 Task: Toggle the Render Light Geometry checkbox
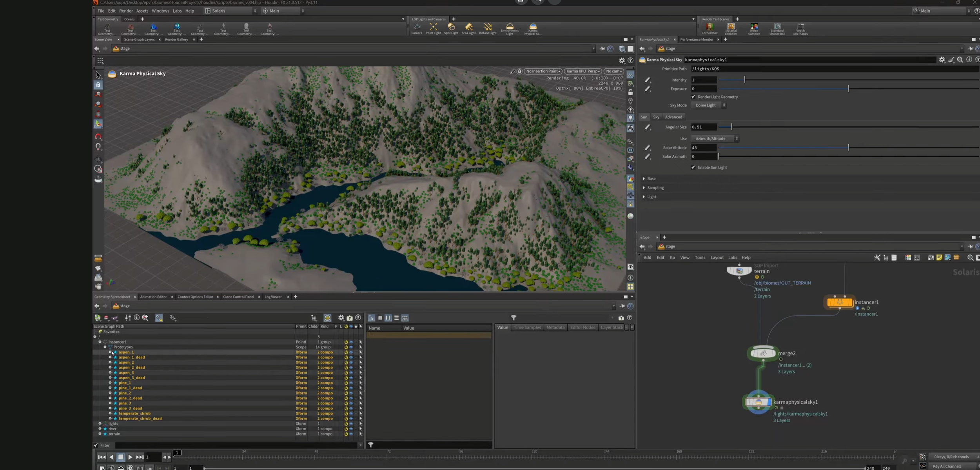point(693,97)
